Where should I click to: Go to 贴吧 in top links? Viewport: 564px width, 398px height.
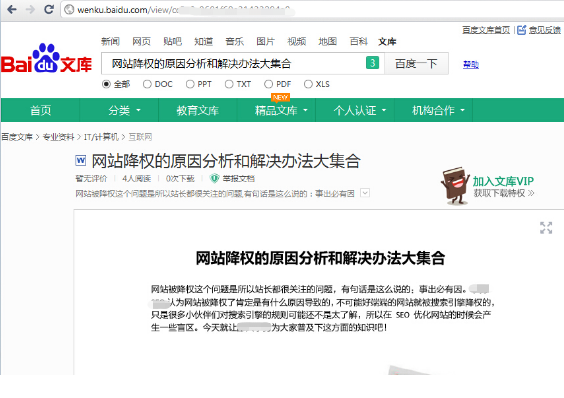pos(172,42)
